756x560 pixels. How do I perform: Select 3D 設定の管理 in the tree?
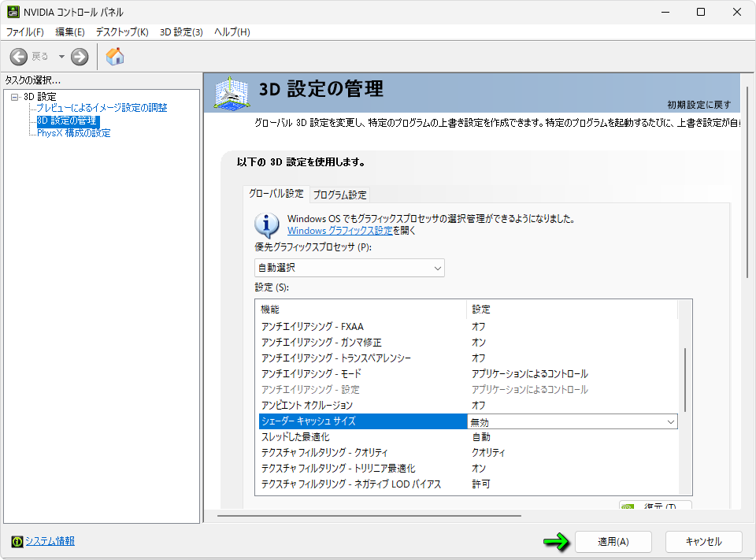[x=68, y=121]
